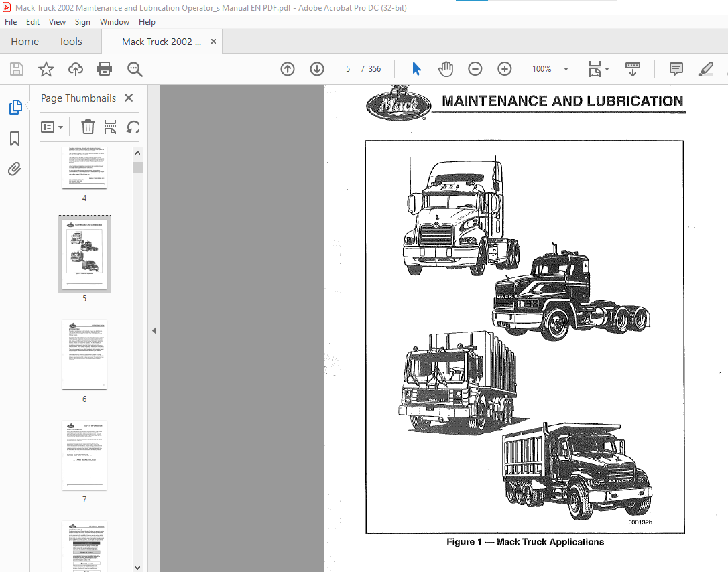Click the 'MAINTENANCE AND LUBRICATION' heading
Image resolution: width=728 pixels, height=572 pixels.
[x=562, y=101]
